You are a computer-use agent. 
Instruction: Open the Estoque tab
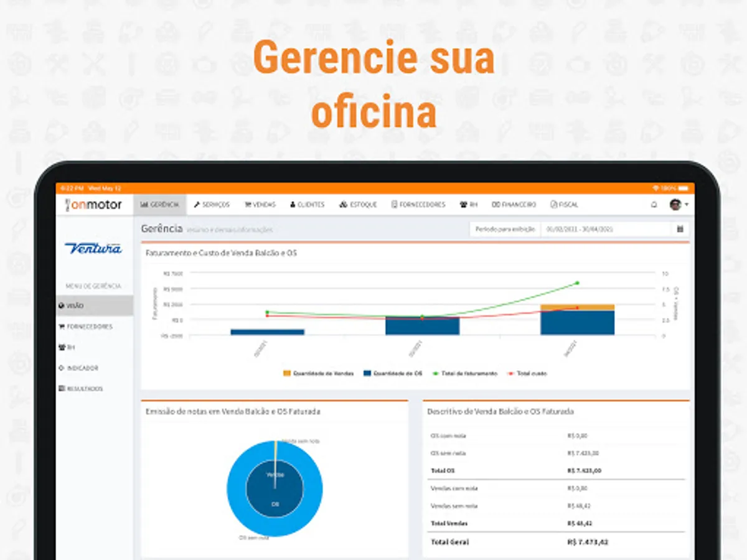(358, 205)
